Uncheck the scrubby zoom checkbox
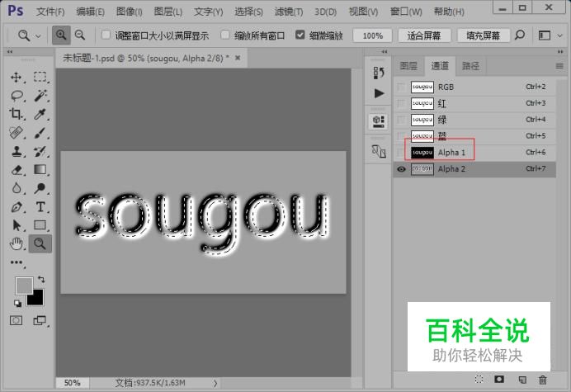Screen dimensions: 571x392 pyautogui.click(x=300, y=35)
